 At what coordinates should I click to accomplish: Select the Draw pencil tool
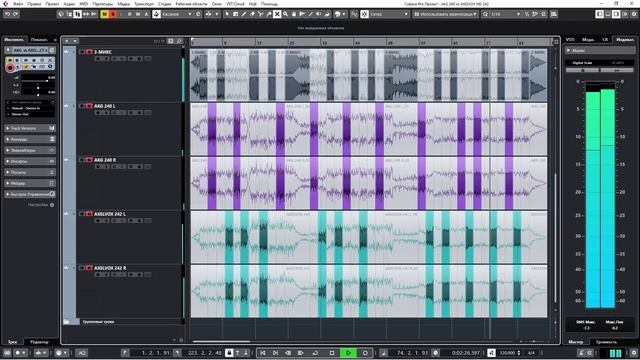click(244, 14)
